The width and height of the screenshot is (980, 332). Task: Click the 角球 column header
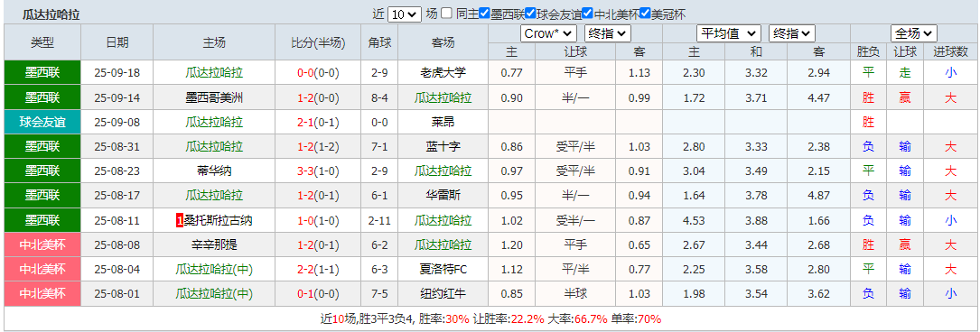pos(379,43)
